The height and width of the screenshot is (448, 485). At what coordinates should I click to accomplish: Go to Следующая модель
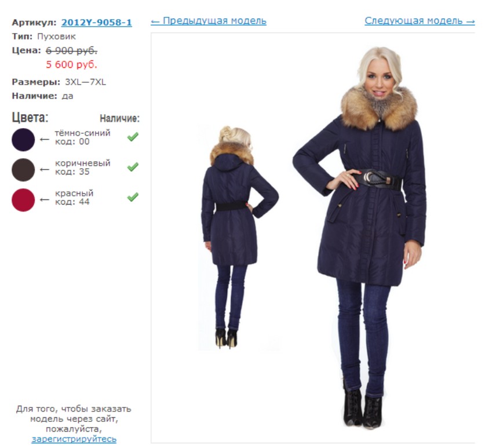(x=420, y=21)
